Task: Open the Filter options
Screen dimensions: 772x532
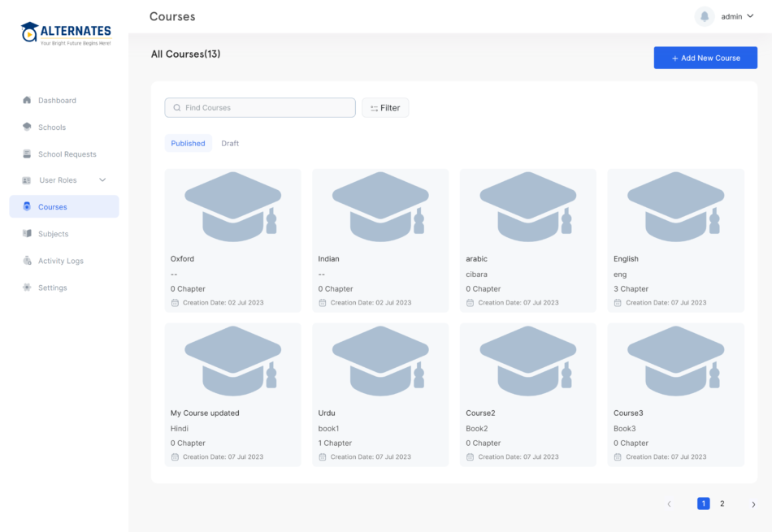Action: click(x=385, y=108)
